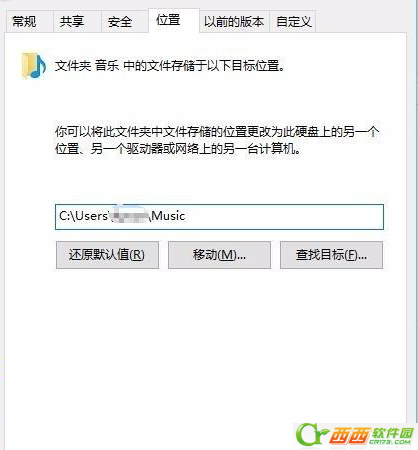This screenshot has height=450, width=418.
Task: Go to the 以前的版本 tab
Action: [x=234, y=22]
